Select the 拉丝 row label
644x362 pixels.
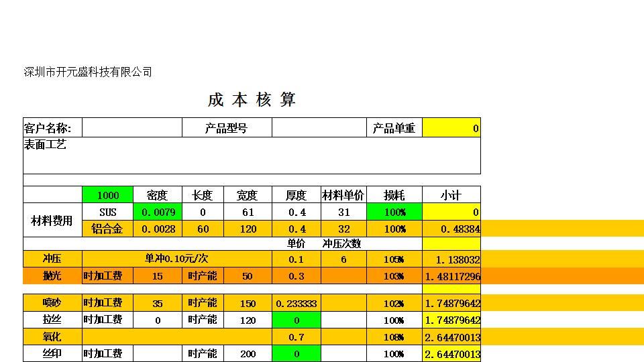click(x=52, y=320)
